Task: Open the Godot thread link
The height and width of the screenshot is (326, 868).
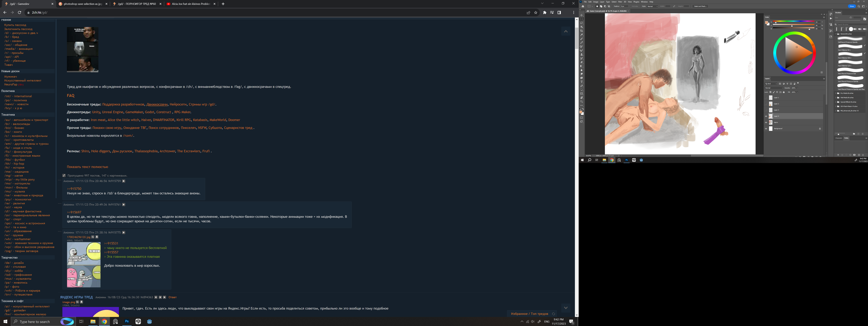Action: click(x=149, y=112)
